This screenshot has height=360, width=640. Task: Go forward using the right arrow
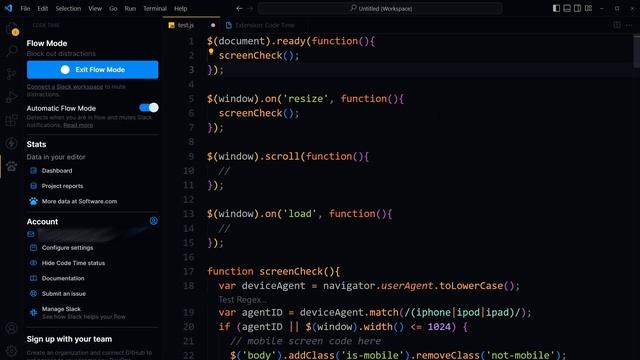(x=250, y=8)
